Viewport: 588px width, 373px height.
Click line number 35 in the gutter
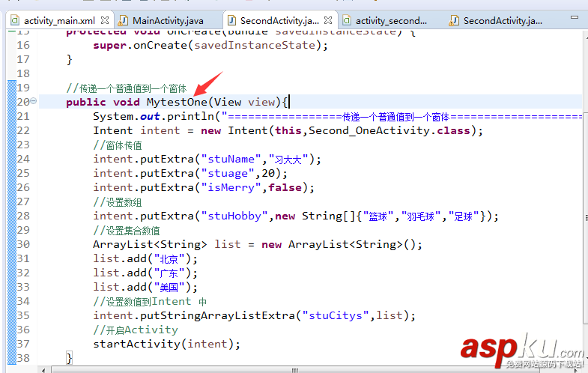click(23, 315)
